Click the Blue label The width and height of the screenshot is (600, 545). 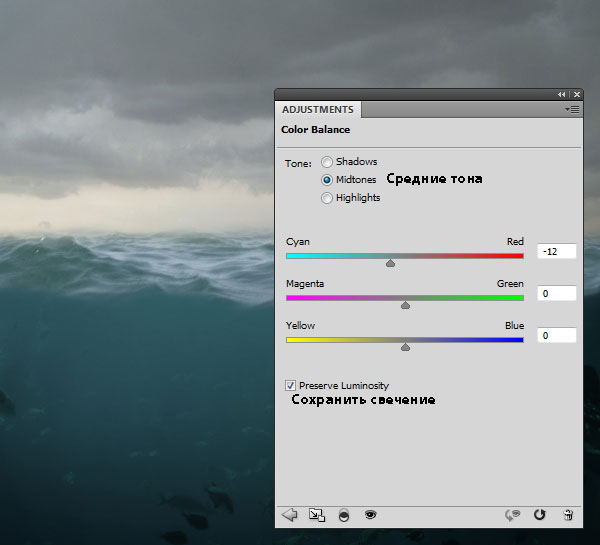pyautogui.click(x=514, y=326)
